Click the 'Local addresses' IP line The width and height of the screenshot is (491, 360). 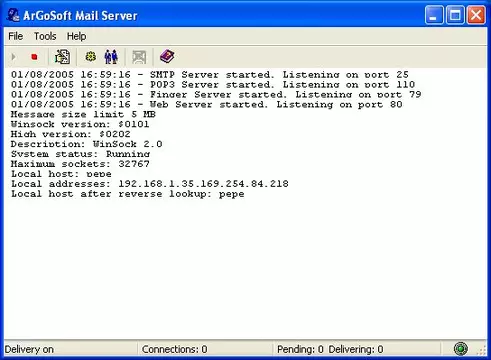point(150,184)
